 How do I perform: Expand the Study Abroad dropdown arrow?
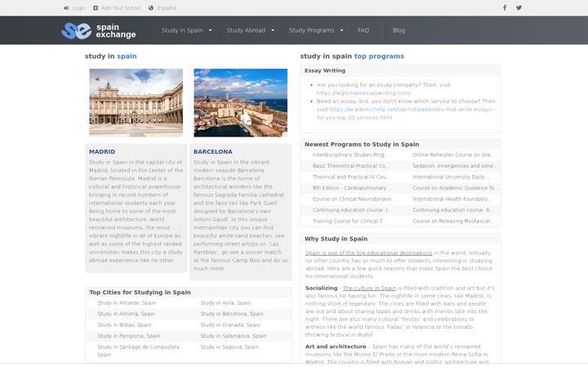pyautogui.click(x=273, y=30)
